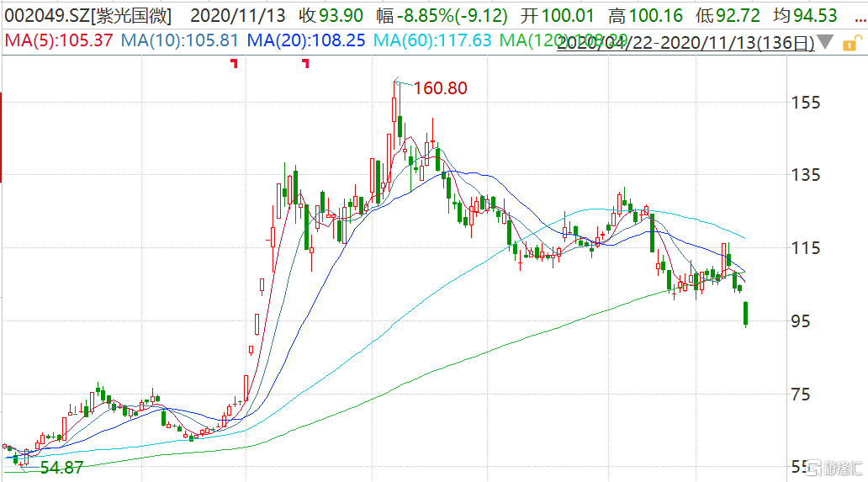Click the 135 price axis label
Screen dimensions: 868x482
pyautogui.click(x=806, y=175)
